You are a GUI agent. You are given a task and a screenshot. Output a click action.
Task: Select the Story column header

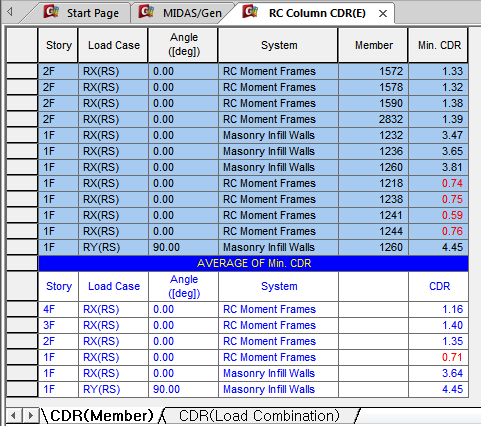tap(58, 45)
